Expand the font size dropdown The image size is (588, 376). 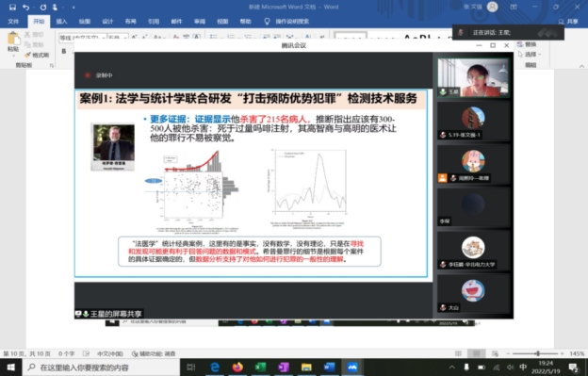(x=118, y=38)
